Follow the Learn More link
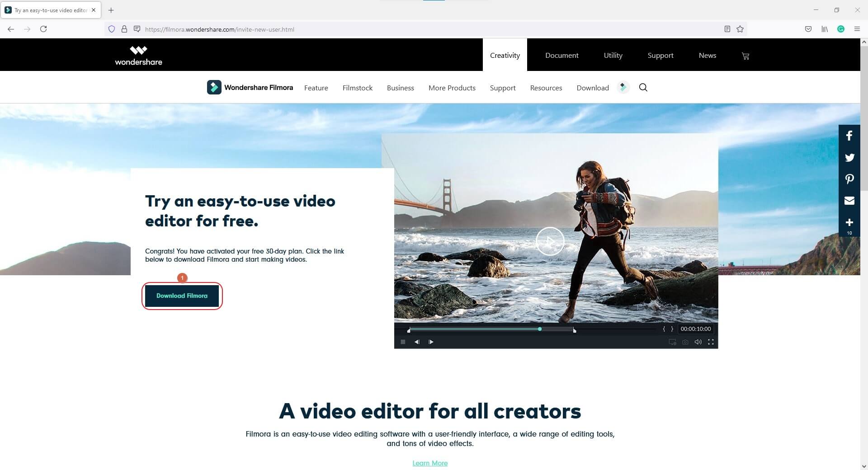The height and width of the screenshot is (470, 868). 430,463
